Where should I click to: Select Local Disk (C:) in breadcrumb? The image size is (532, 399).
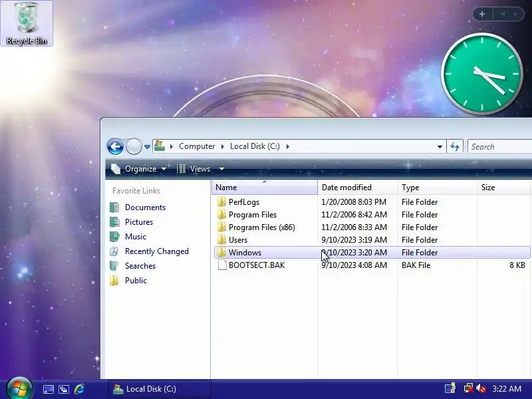255,146
